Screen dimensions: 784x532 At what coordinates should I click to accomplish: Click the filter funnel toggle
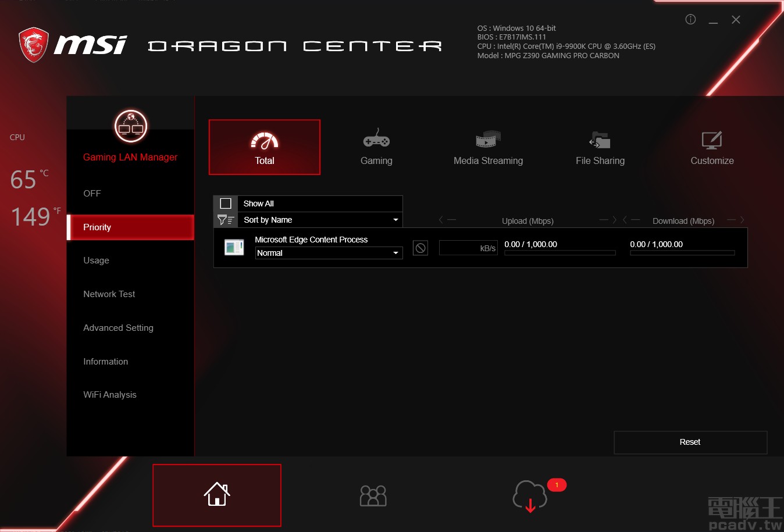225,220
